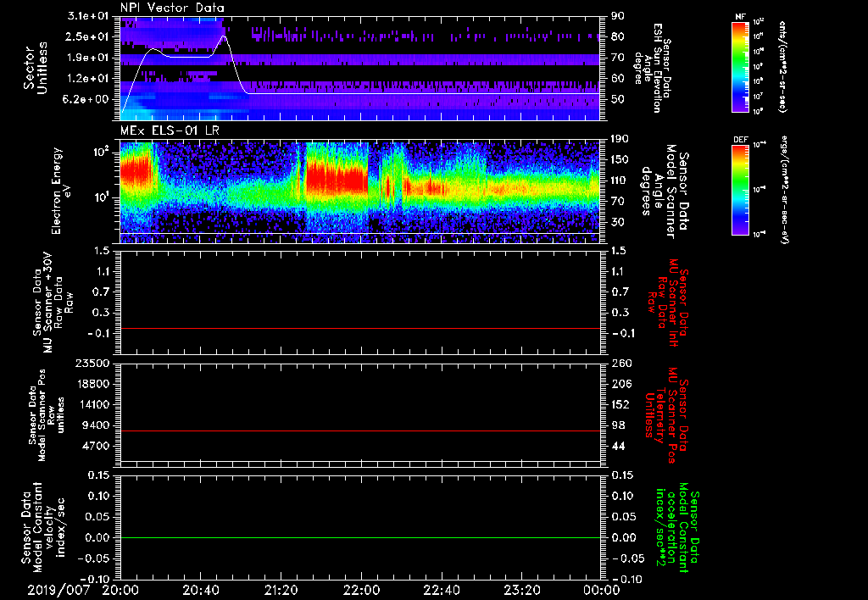868x600 pixels.
Task: Click the 152 telemetry tick value
Action: (x=620, y=404)
